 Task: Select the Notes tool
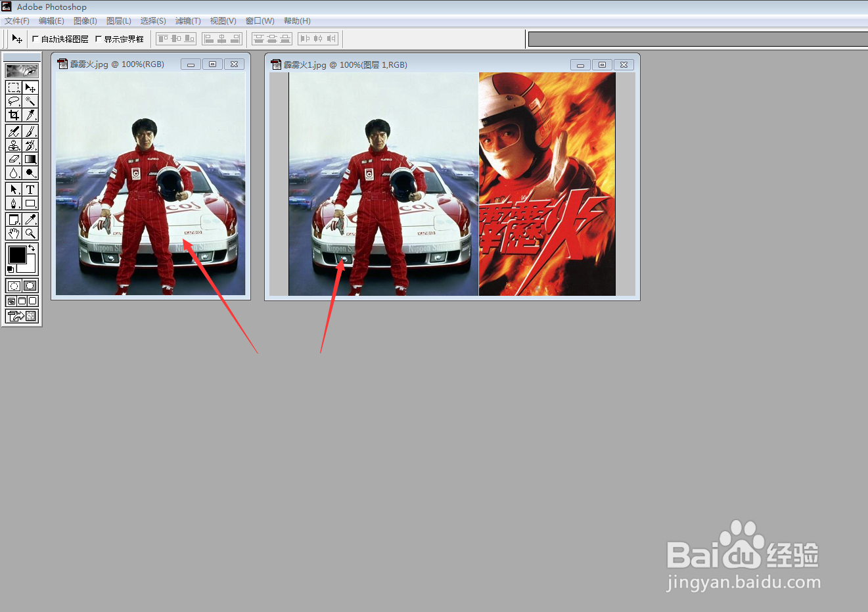tap(14, 220)
